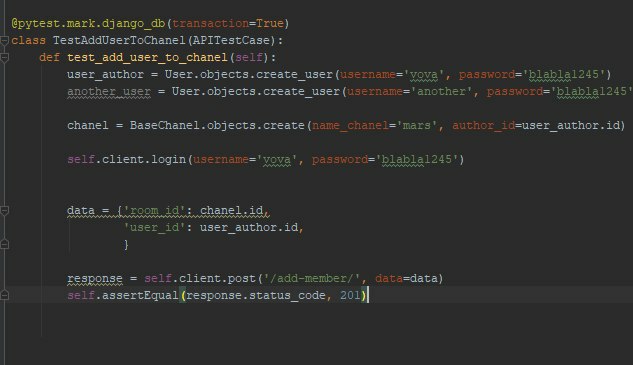Click the 'user_id' dictionary key
This screenshot has height=365, width=633.
(x=154, y=227)
